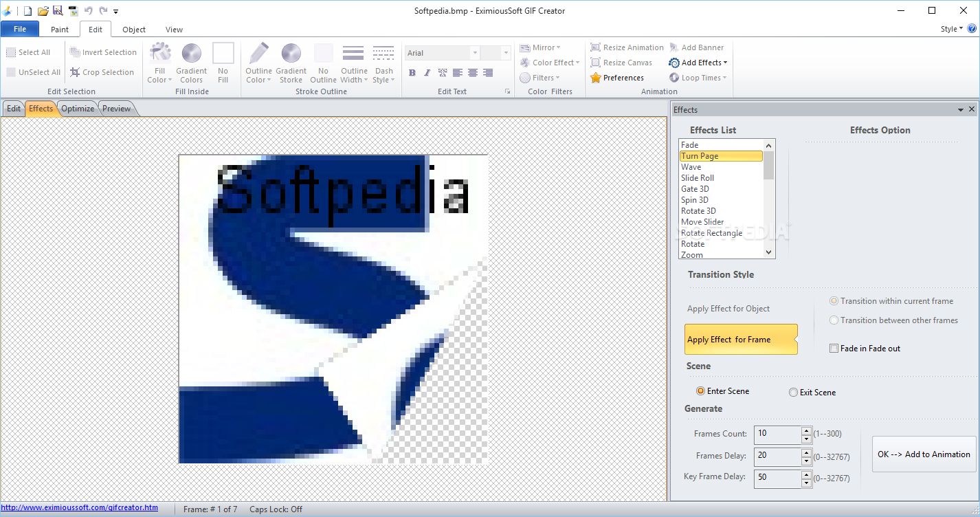
Task: Open the Arial font name dropdown
Action: pyautogui.click(x=474, y=53)
